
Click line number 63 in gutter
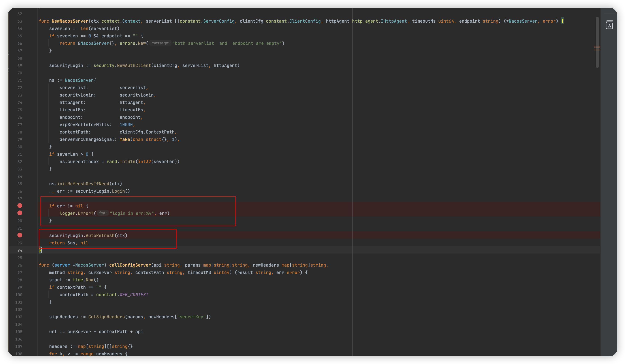coord(20,21)
